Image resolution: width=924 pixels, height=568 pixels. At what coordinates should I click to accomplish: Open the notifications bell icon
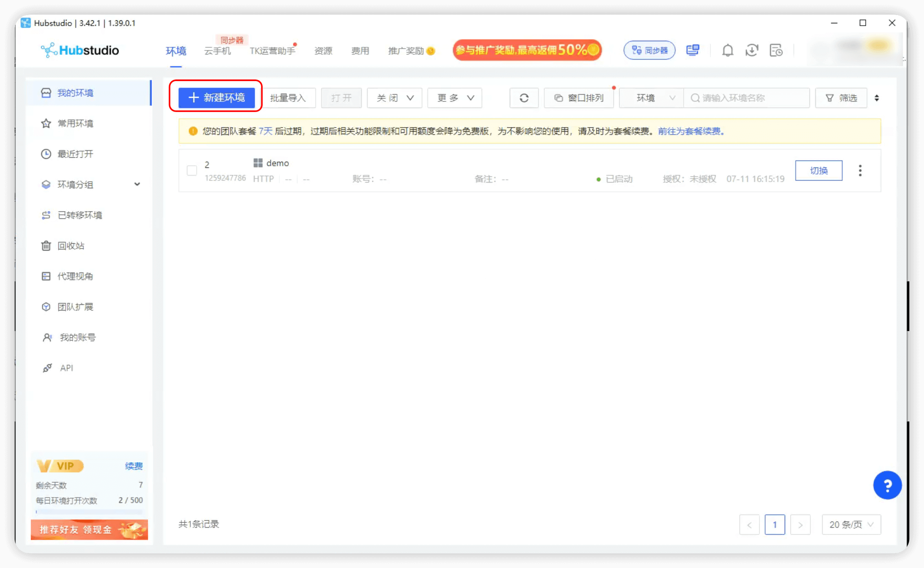pyautogui.click(x=728, y=51)
